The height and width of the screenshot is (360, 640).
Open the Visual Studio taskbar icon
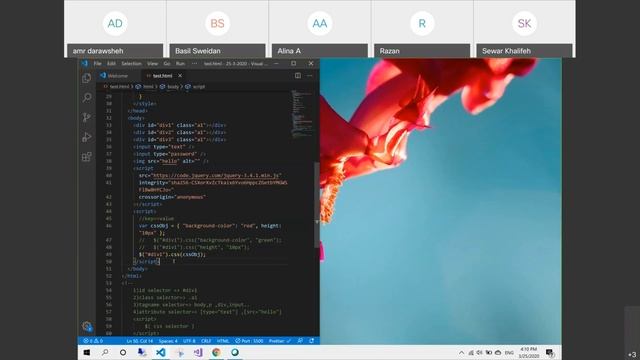pos(198,352)
